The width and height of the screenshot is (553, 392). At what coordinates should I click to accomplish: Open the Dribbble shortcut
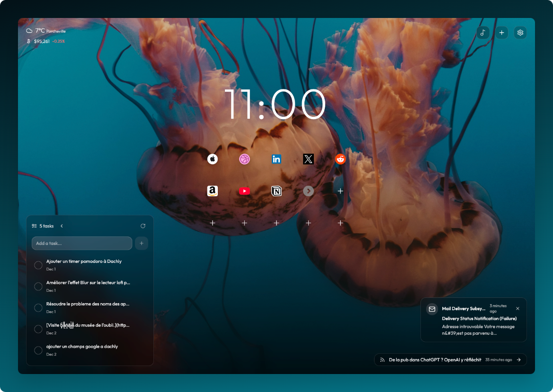[x=244, y=159]
